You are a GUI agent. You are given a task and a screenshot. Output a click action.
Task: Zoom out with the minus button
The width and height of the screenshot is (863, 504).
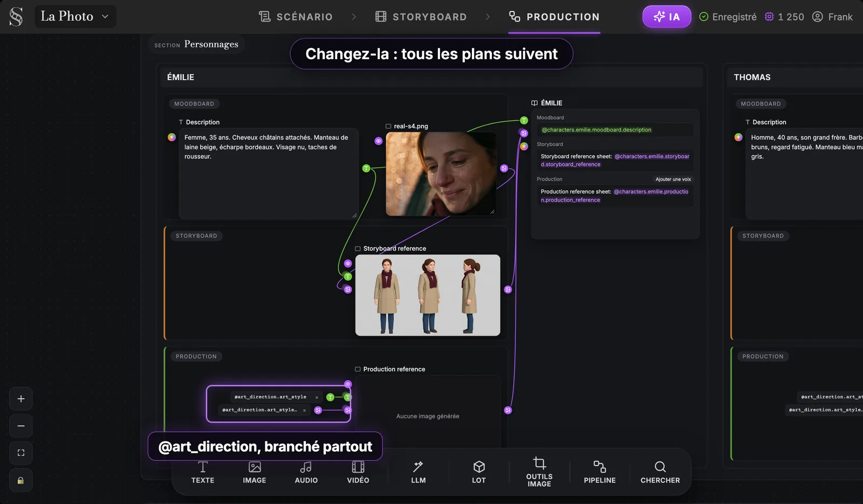point(21,426)
